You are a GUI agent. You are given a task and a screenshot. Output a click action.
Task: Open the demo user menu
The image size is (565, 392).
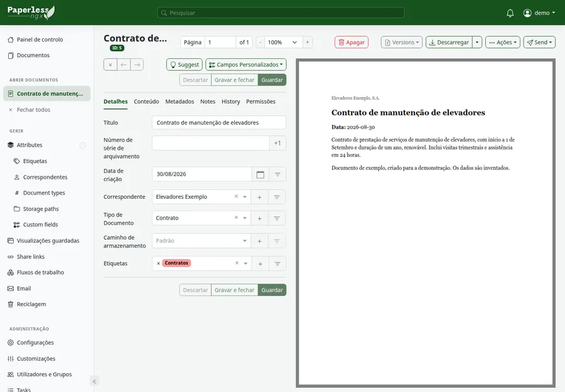(539, 13)
